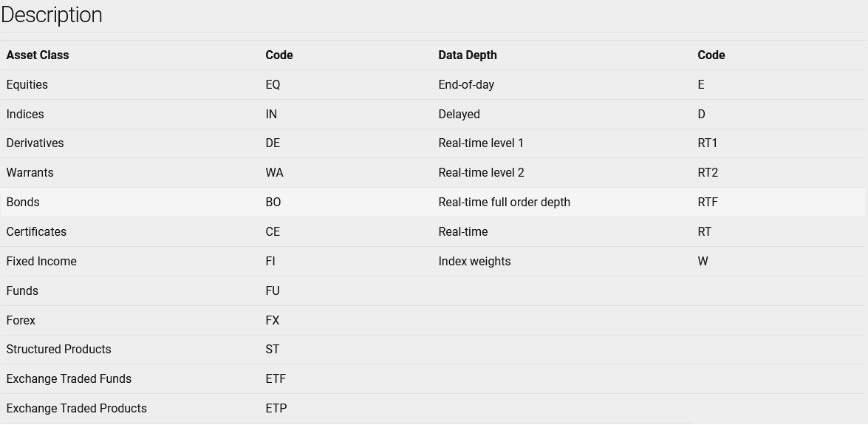Viewport: 868px width, 425px height.
Task: Select the Funds FU code
Action: [273, 291]
